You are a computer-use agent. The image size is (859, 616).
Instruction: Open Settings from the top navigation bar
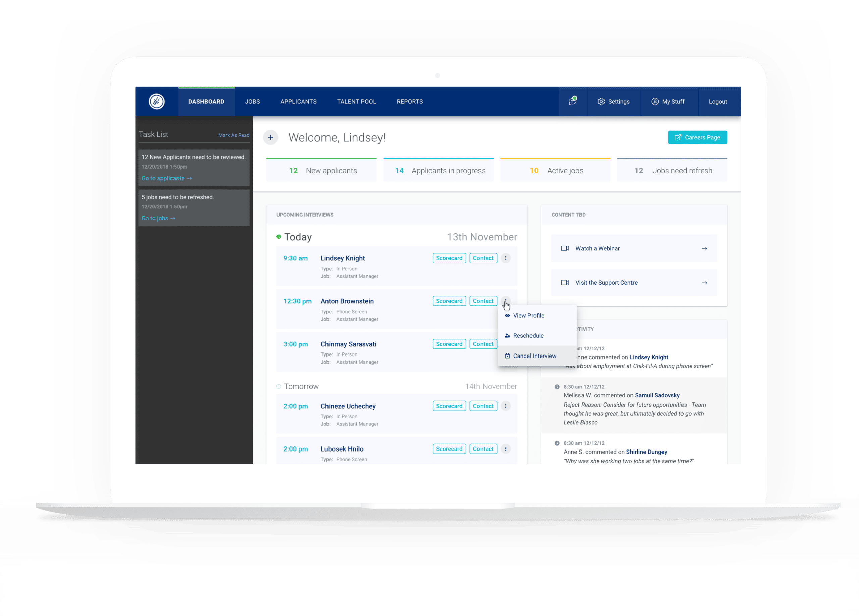tap(614, 101)
